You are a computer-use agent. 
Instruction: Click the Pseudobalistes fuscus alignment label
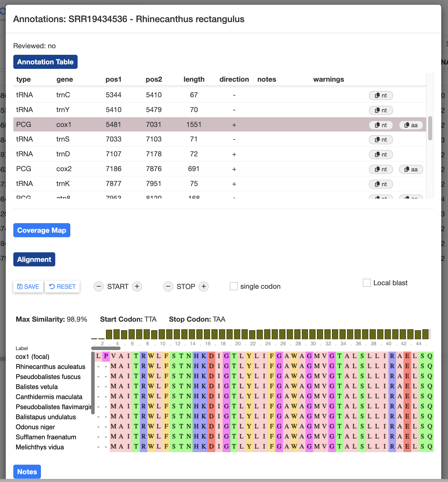(x=48, y=377)
